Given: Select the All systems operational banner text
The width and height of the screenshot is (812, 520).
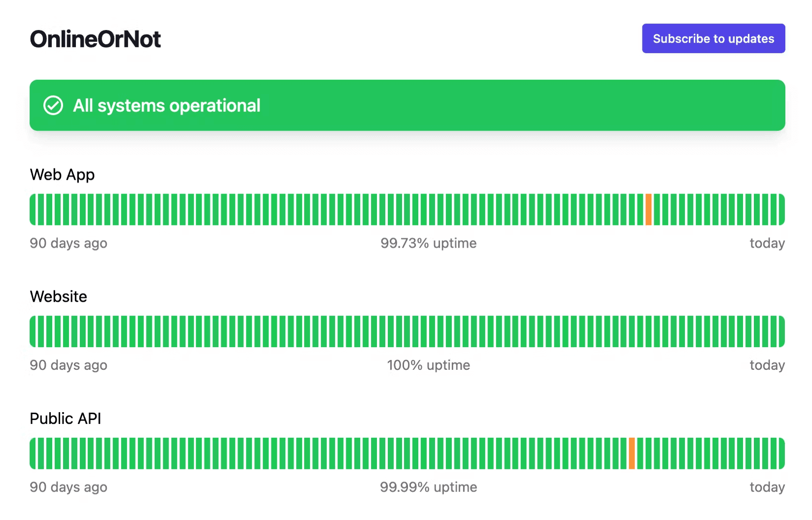Looking at the screenshot, I should (x=167, y=105).
